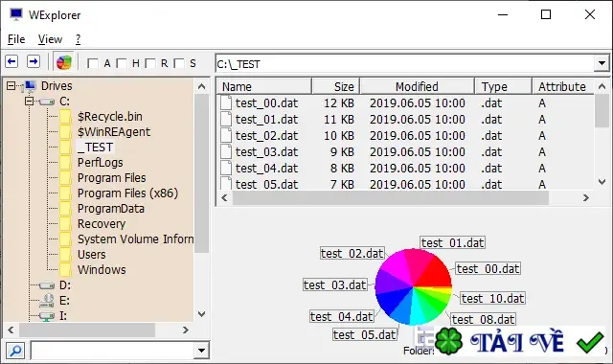Click file icon of test_00.dat
The image size is (613, 364).
pos(226,102)
